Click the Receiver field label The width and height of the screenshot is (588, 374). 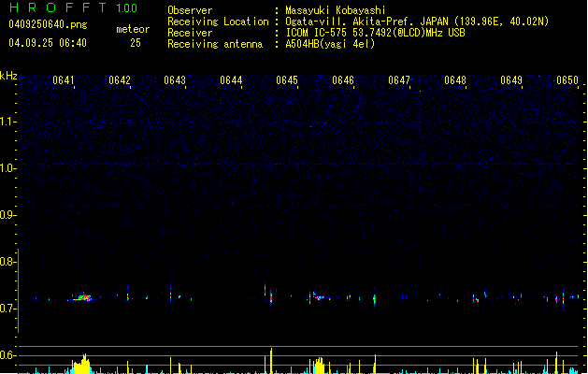(x=190, y=33)
